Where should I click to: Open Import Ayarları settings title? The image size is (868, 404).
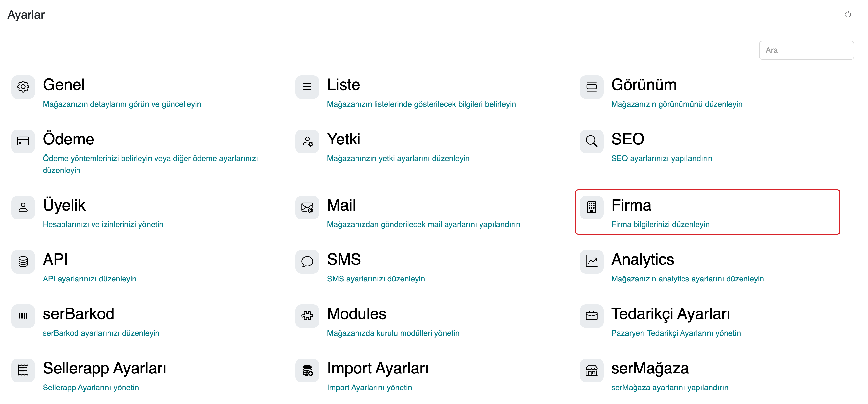377,368
